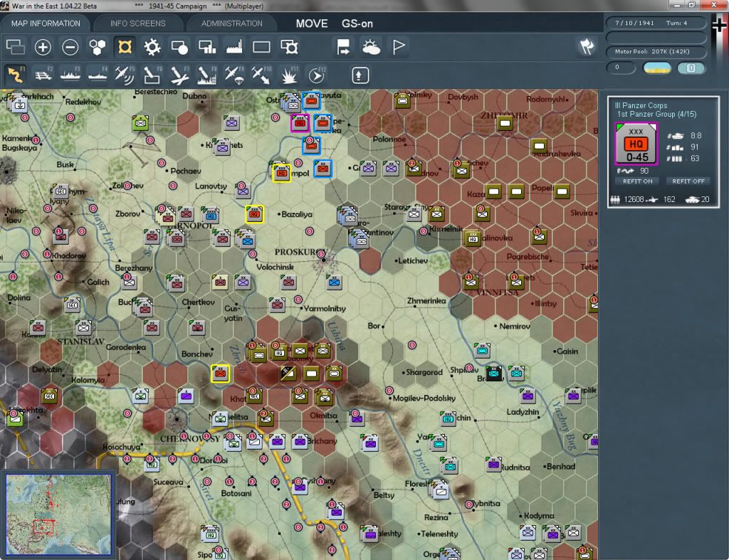Select F4 amphibious ship icon

98,75
